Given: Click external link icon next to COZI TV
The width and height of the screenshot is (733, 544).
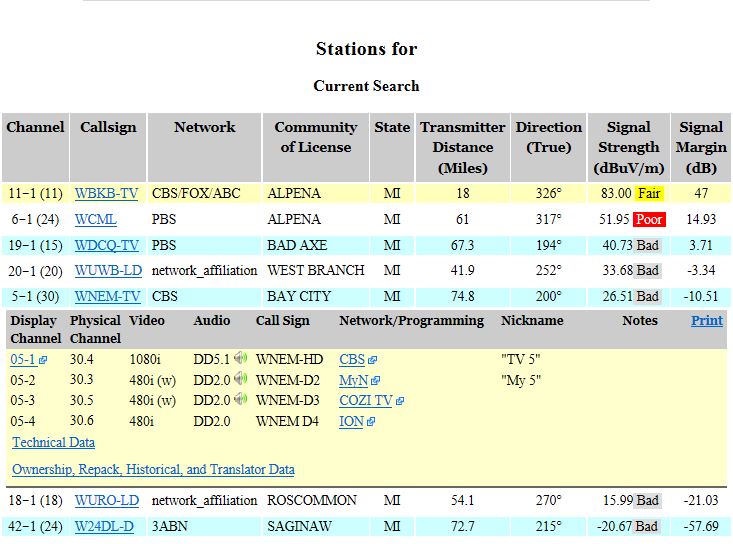Looking at the screenshot, I should point(400,401).
